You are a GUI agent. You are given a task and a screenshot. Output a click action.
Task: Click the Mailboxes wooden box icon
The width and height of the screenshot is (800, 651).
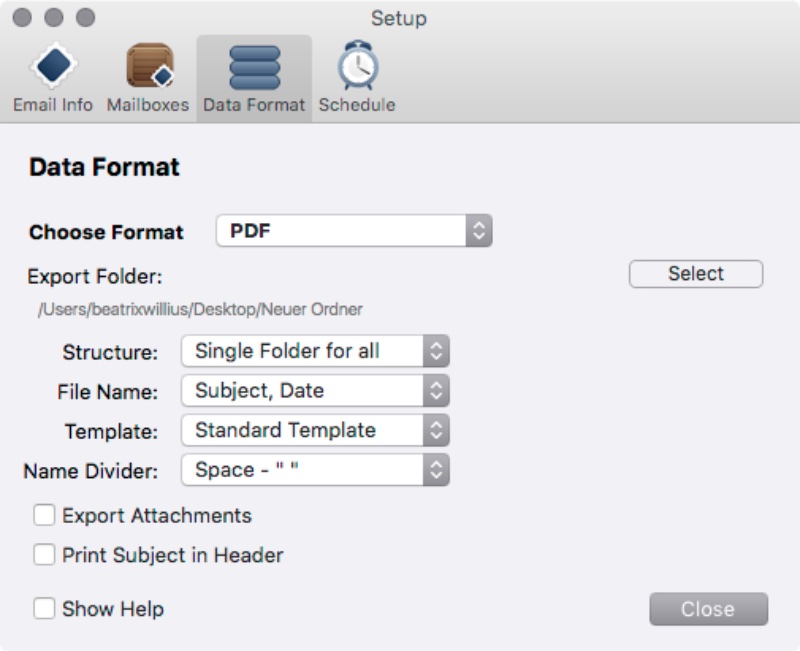[x=148, y=68]
